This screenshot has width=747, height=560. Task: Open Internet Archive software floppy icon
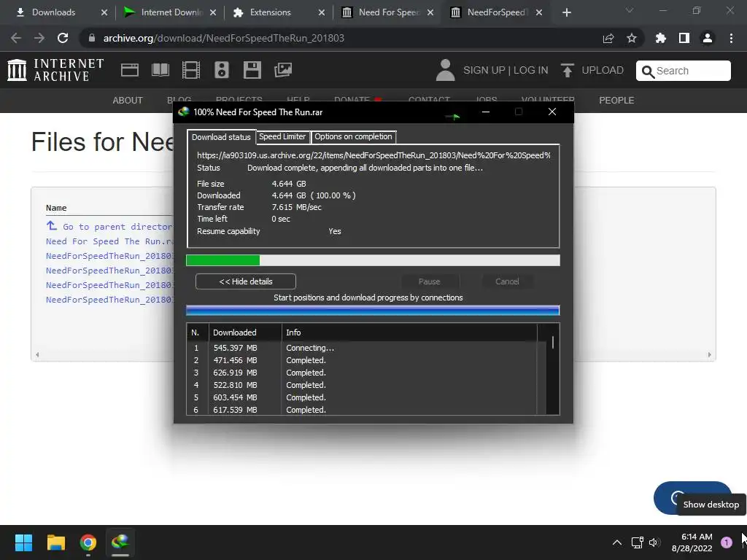click(252, 70)
